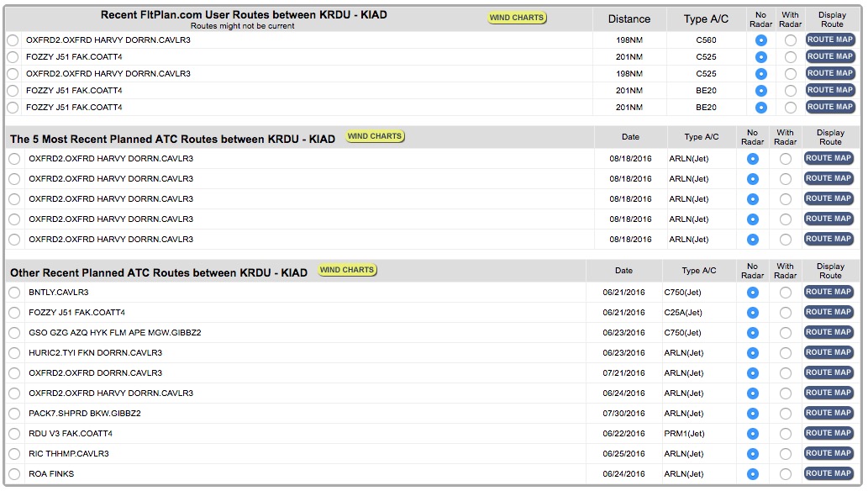868x491 pixels.
Task: Select the PACK7.SHPRD BKW.GIBBZ2 route
Action: point(14,414)
